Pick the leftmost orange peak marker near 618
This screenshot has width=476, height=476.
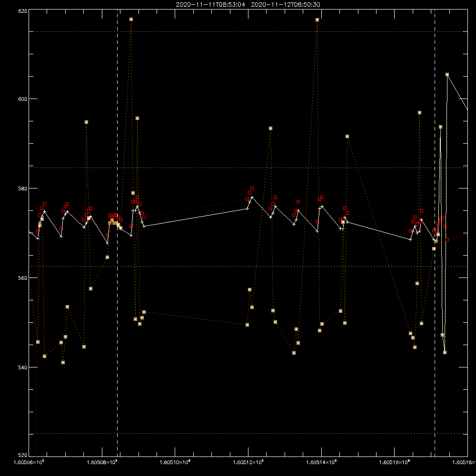click(x=131, y=20)
